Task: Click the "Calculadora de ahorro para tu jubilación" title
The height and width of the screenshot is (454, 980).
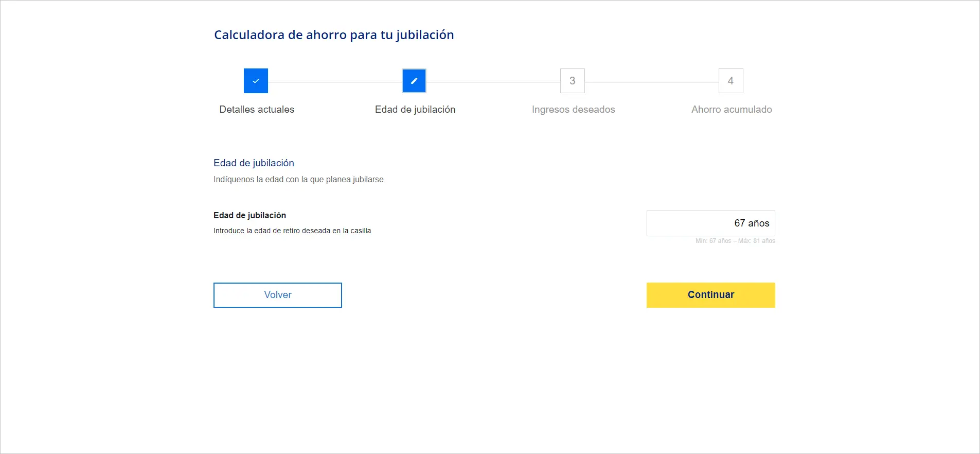Action: [334, 35]
